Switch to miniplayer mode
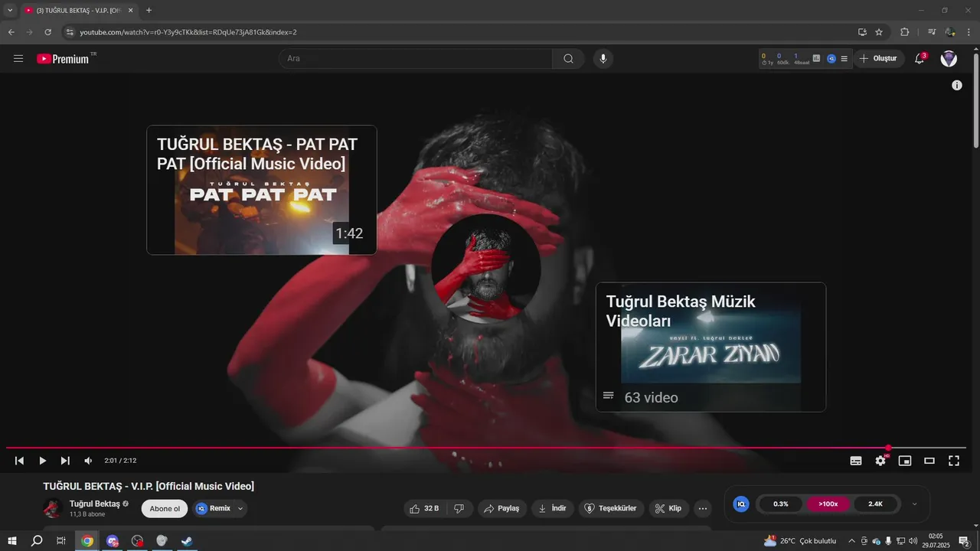Image resolution: width=980 pixels, height=551 pixels. (905, 461)
